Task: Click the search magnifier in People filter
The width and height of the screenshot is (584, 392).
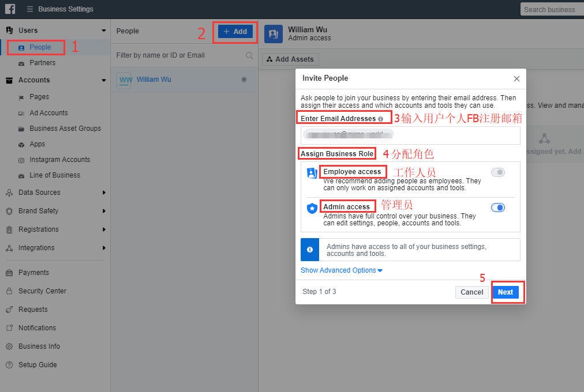Action: pyautogui.click(x=249, y=55)
